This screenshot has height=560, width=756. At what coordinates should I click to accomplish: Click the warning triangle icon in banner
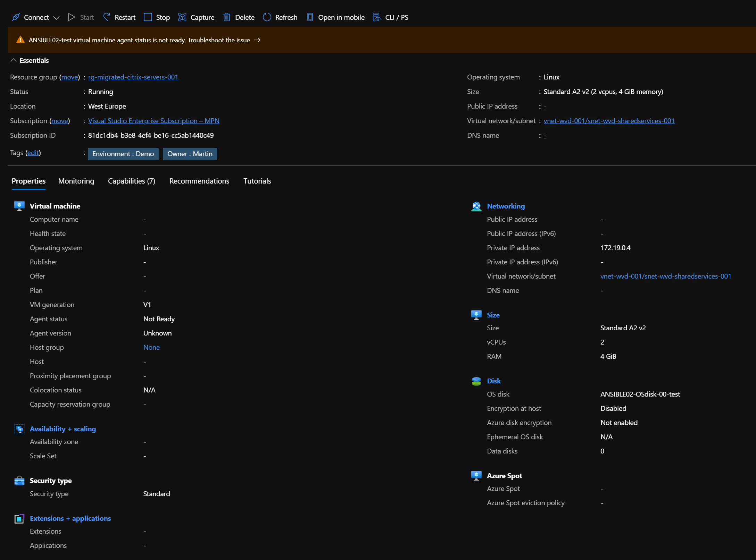click(x=20, y=40)
